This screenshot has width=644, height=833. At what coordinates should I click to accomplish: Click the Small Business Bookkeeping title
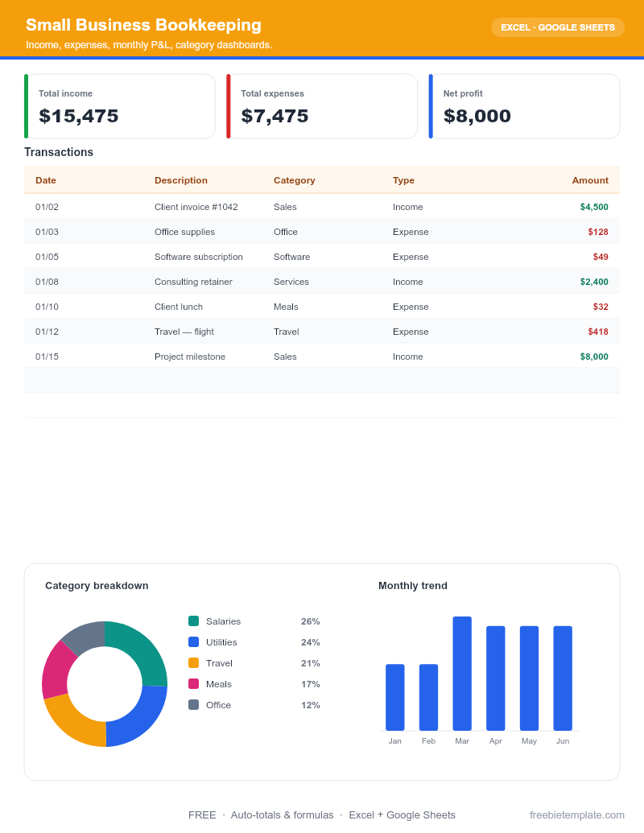(x=143, y=24)
